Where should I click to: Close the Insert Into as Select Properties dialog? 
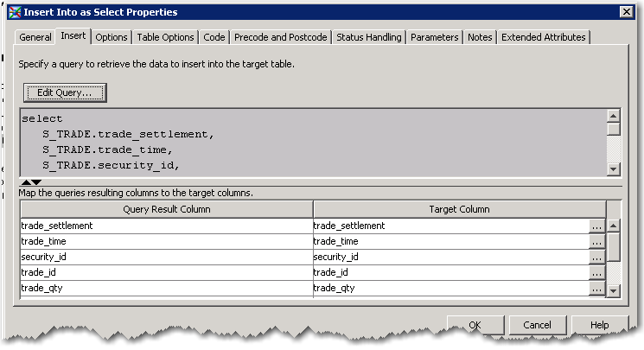[x=626, y=12]
